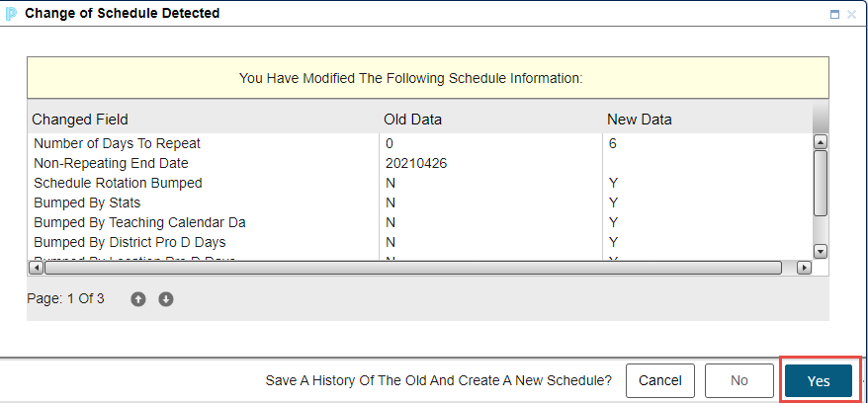
Task: Maximize the Change of Schedule Detected dialog
Action: pyautogui.click(x=835, y=15)
